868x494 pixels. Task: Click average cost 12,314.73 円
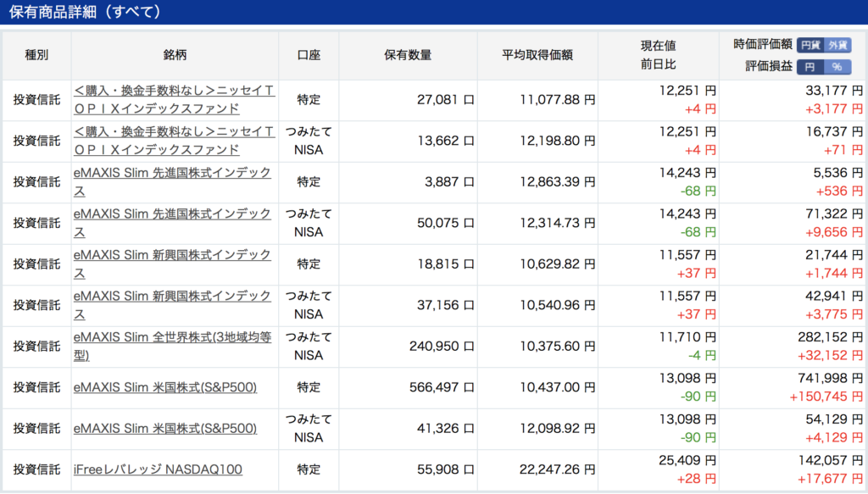(x=558, y=223)
